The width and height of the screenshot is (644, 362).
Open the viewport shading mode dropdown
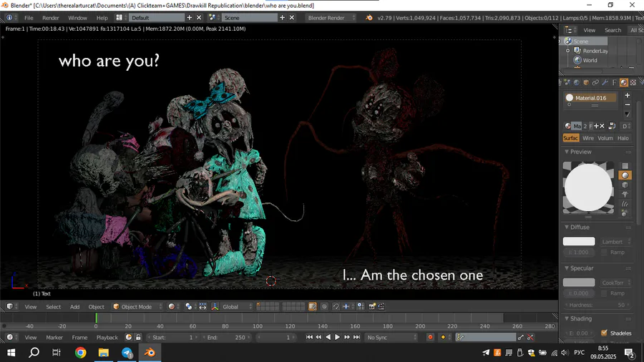[x=174, y=307]
